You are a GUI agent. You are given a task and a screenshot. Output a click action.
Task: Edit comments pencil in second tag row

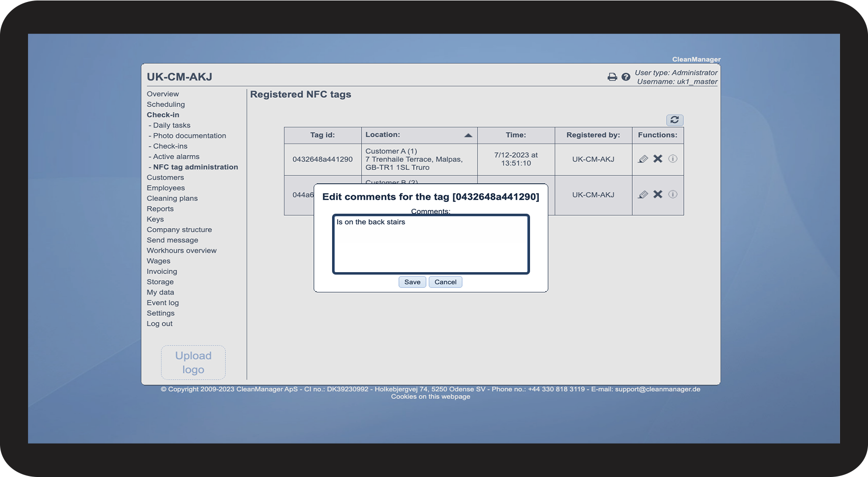(643, 195)
